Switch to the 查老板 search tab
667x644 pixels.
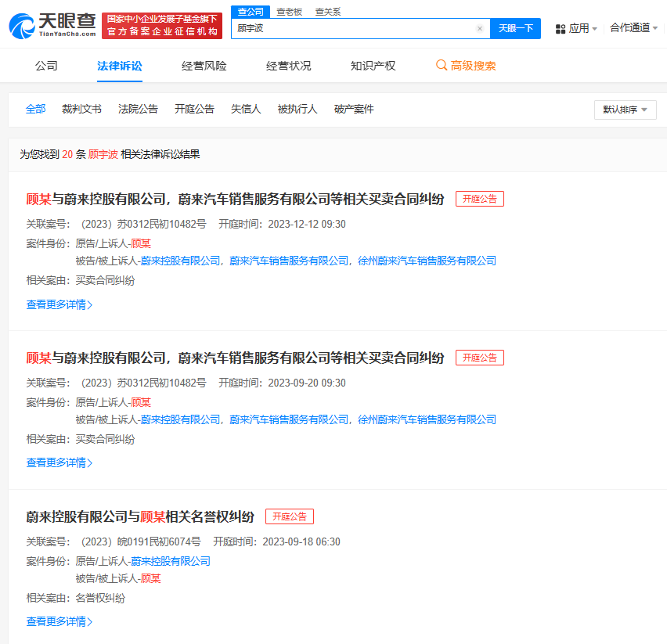(289, 12)
